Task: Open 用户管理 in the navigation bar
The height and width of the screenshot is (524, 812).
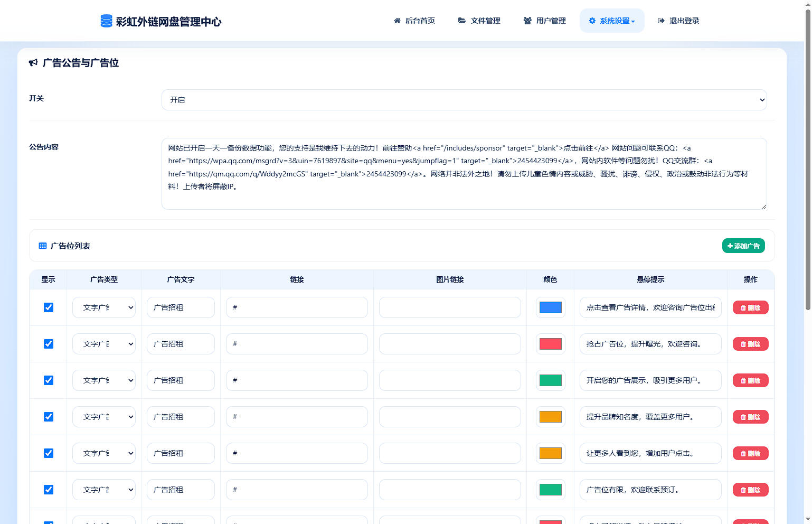Action: point(544,21)
